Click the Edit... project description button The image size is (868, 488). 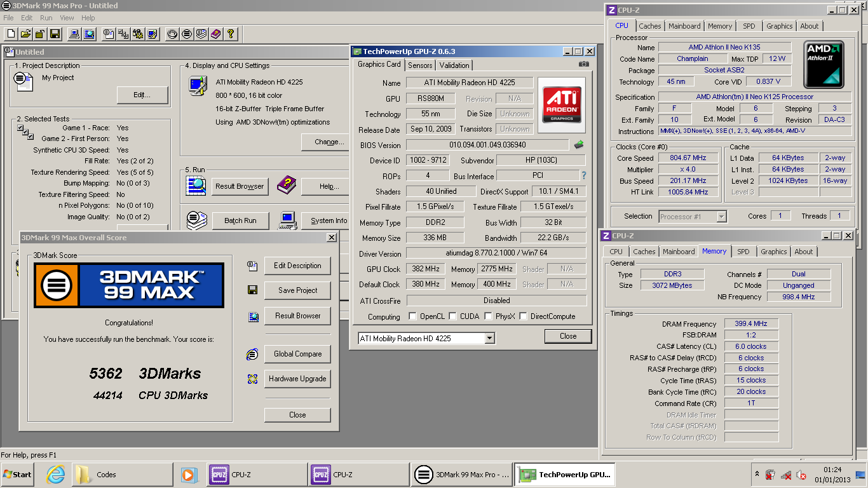coord(142,95)
